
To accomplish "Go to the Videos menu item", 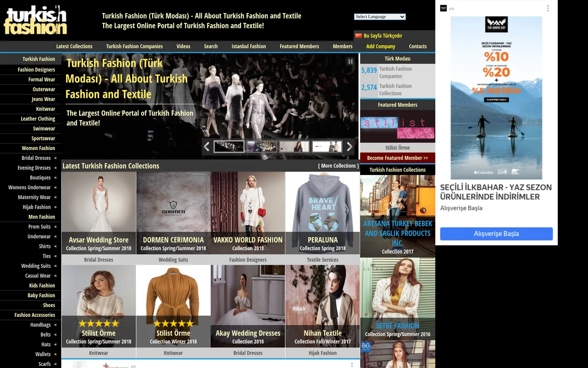I will click(x=183, y=47).
